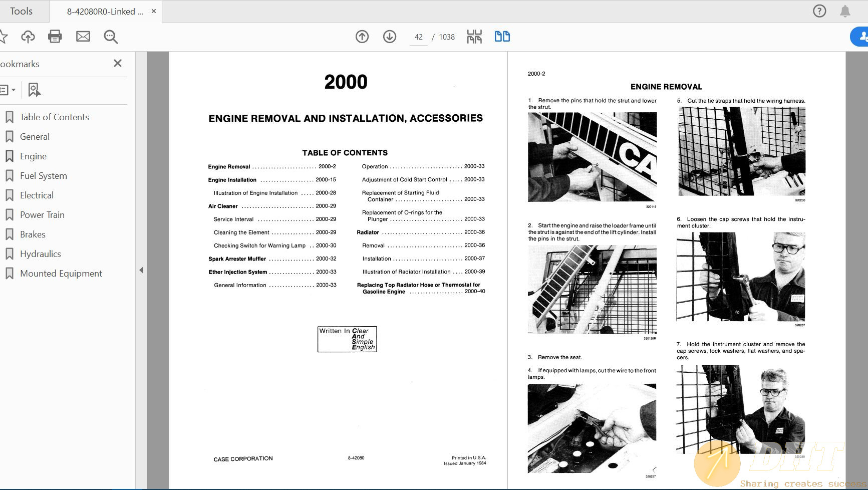Go to the previous page with up arrow
The image size is (868, 490).
362,37
